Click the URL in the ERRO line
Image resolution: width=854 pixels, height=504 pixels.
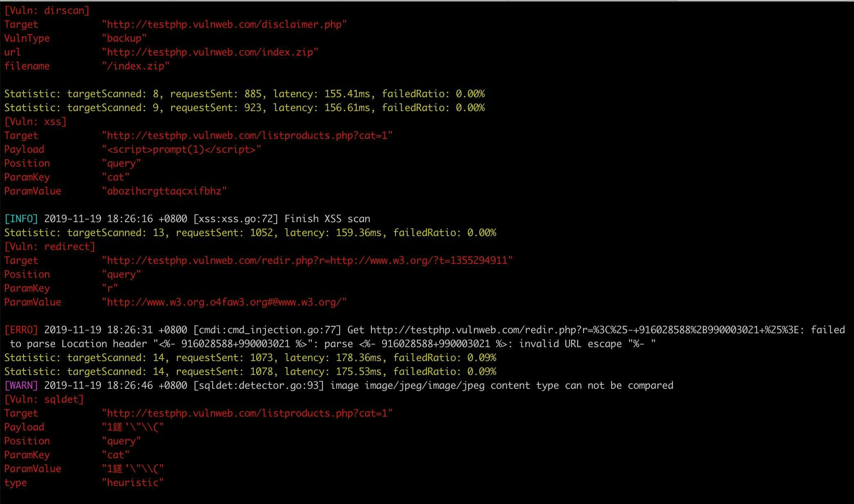584,330
